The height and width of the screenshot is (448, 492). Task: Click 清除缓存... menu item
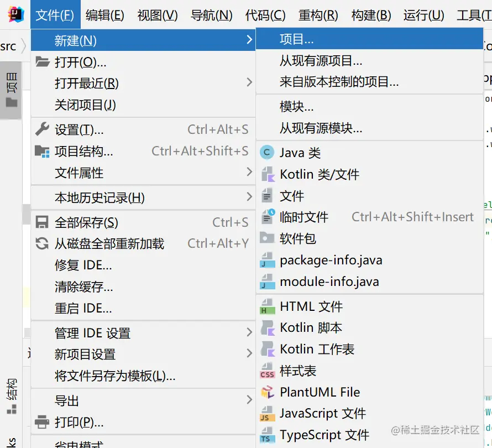[143, 286]
